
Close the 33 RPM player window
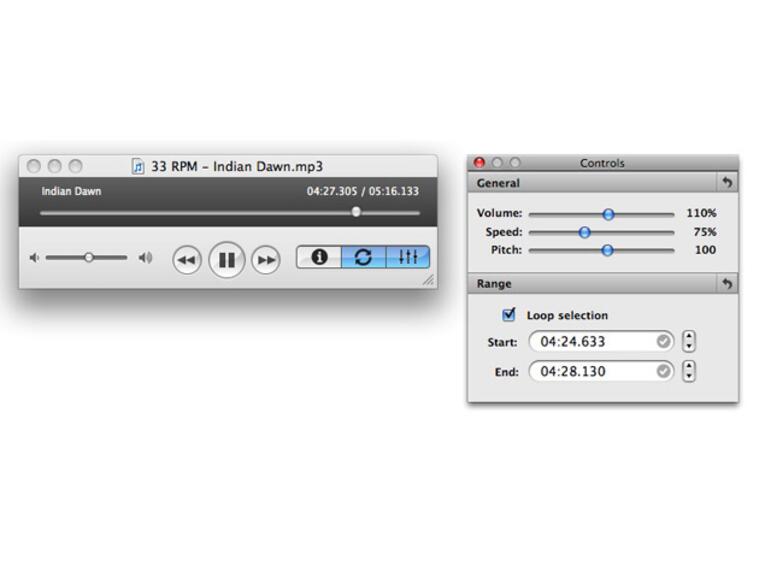point(34,166)
